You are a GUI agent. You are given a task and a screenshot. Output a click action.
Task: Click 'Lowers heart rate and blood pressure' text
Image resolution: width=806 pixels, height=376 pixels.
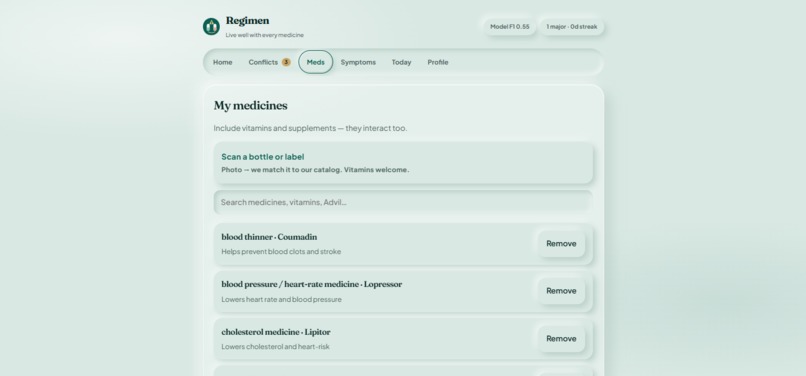pyautogui.click(x=281, y=299)
